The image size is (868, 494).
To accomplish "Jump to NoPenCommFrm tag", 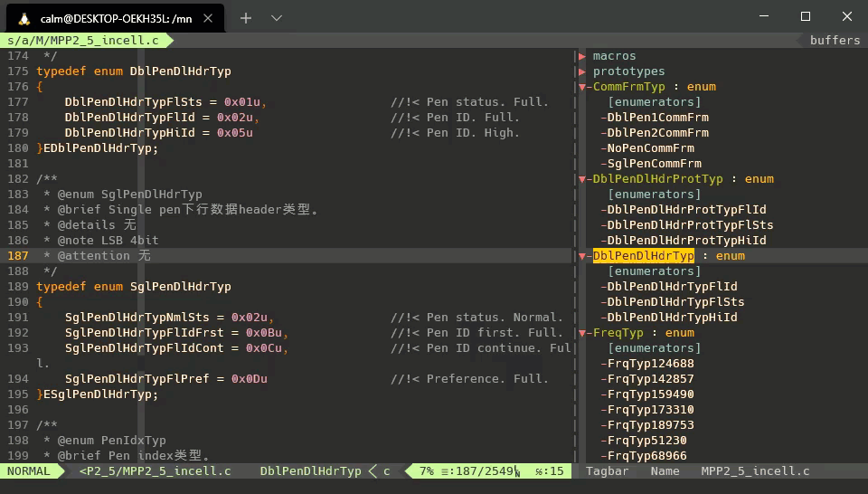I will click(650, 148).
